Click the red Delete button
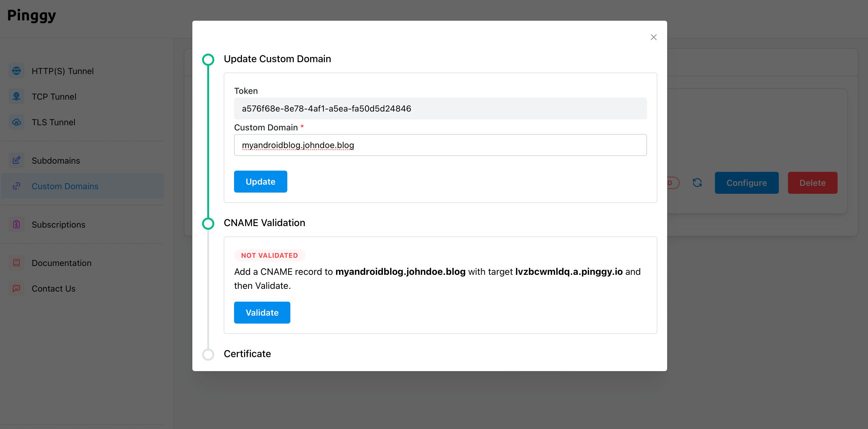The width and height of the screenshot is (868, 429). pyautogui.click(x=812, y=183)
